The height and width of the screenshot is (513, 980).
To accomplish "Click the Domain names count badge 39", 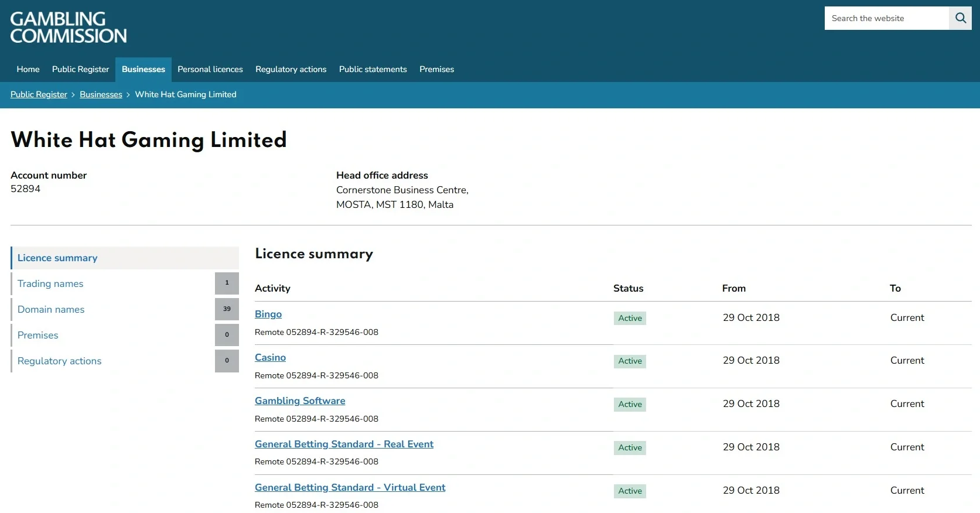I will [x=227, y=309].
